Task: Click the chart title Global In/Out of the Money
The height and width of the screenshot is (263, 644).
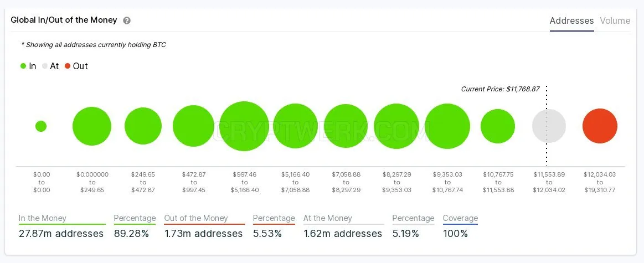Action: click(x=64, y=20)
